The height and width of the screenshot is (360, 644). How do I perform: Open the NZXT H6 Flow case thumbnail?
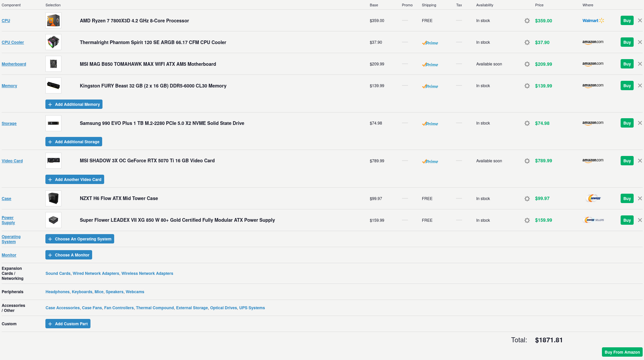tap(53, 198)
